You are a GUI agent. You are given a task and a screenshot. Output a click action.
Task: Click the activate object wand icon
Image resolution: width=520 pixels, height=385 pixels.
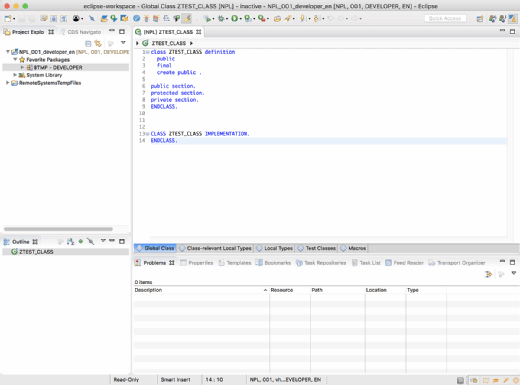coord(146,18)
